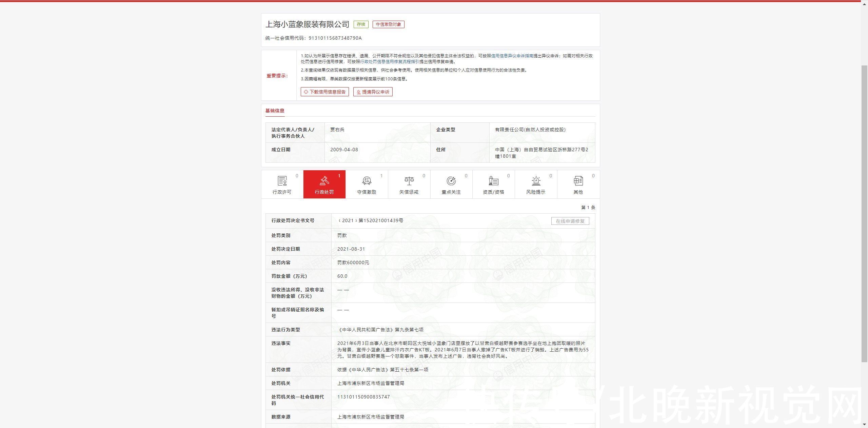Click the alarm icon for 风险提示
The width and height of the screenshot is (868, 428).
536,181
